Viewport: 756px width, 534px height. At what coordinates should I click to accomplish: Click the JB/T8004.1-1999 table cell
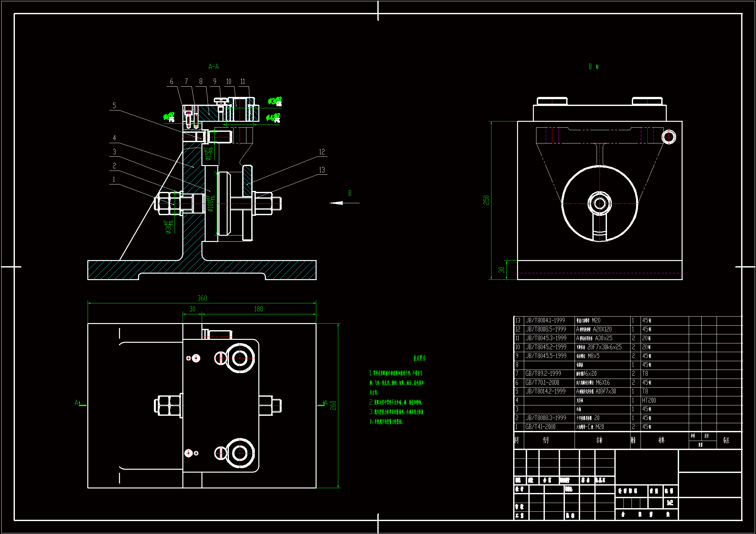click(545, 320)
